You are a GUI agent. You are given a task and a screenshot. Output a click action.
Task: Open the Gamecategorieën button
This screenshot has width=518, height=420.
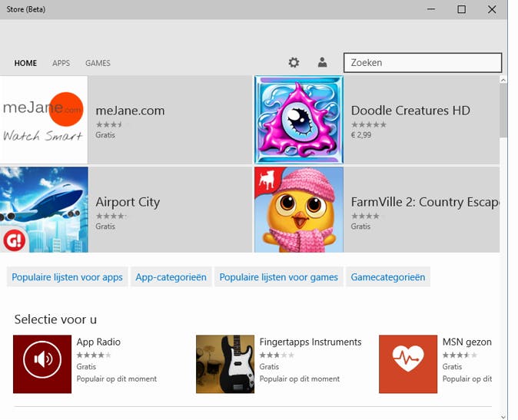pos(387,277)
